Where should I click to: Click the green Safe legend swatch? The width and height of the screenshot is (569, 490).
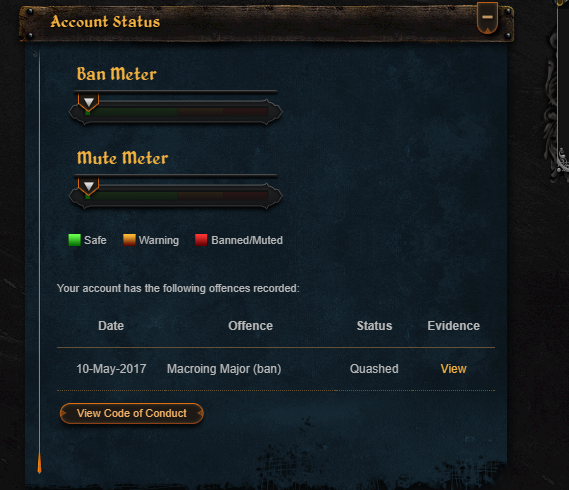click(74, 240)
